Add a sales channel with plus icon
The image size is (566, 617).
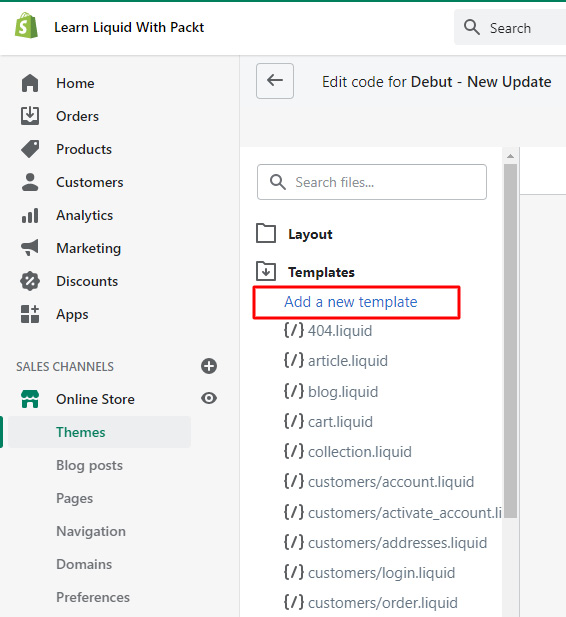pos(209,366)
